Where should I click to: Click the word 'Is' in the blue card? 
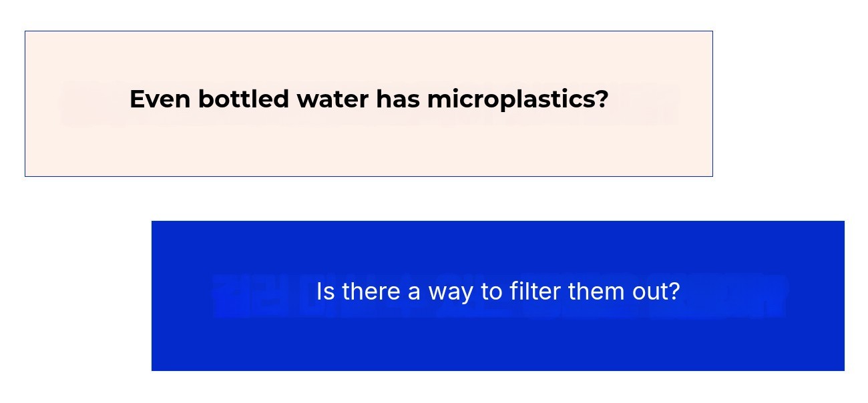[x=324, y=292]
